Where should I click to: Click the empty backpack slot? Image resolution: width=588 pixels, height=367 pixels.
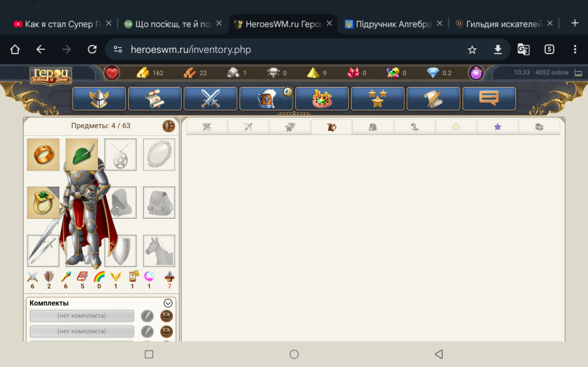pyautogui.click(x=159, y=202)
